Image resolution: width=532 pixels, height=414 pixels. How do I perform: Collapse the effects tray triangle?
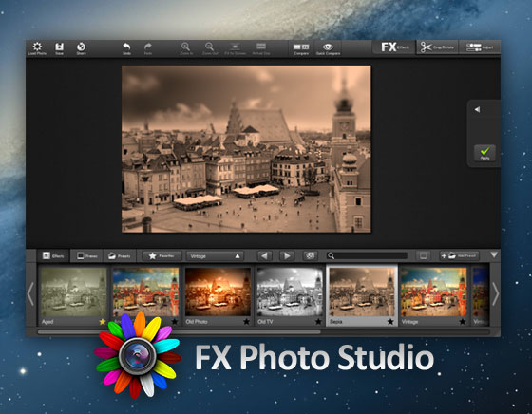tap(494, 254)
